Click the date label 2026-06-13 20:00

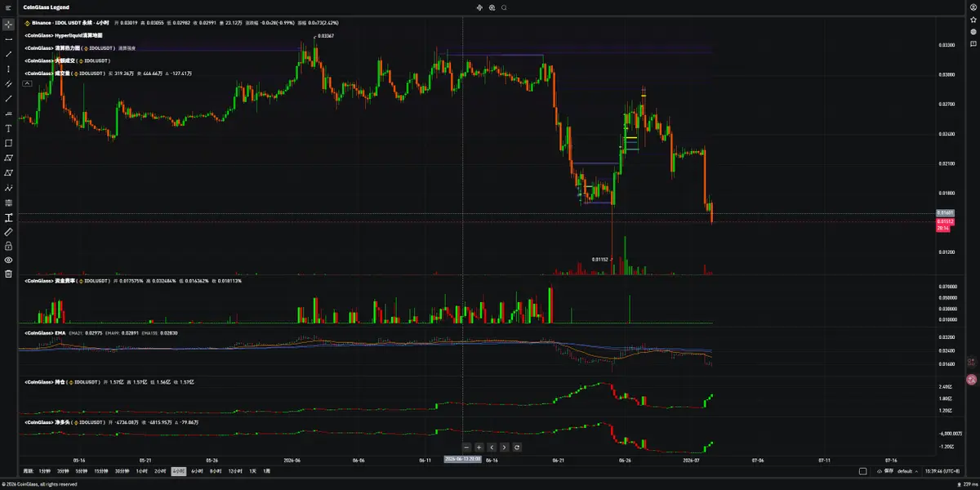tap(463, 459)
